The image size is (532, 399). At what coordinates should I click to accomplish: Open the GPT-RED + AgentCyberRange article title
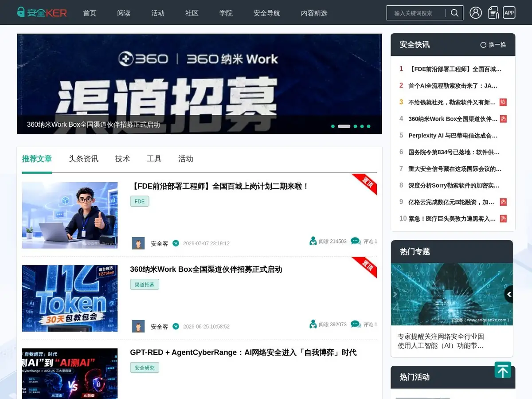tap(243, 352)
